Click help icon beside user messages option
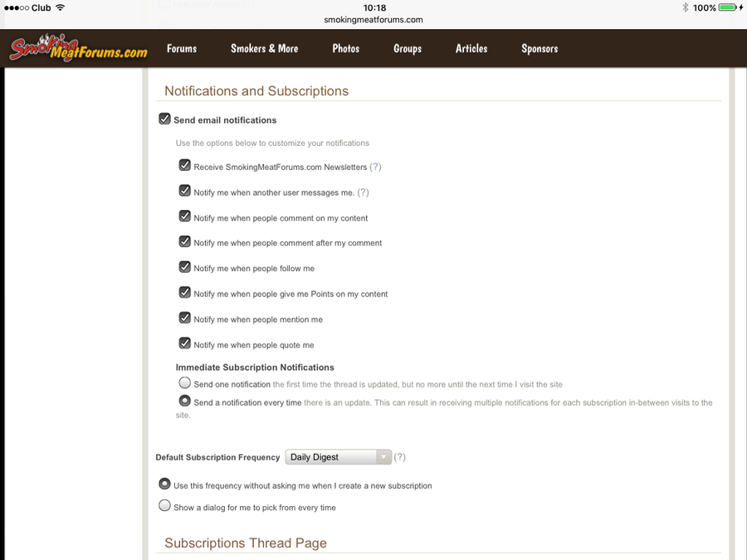 click(363, 192)
